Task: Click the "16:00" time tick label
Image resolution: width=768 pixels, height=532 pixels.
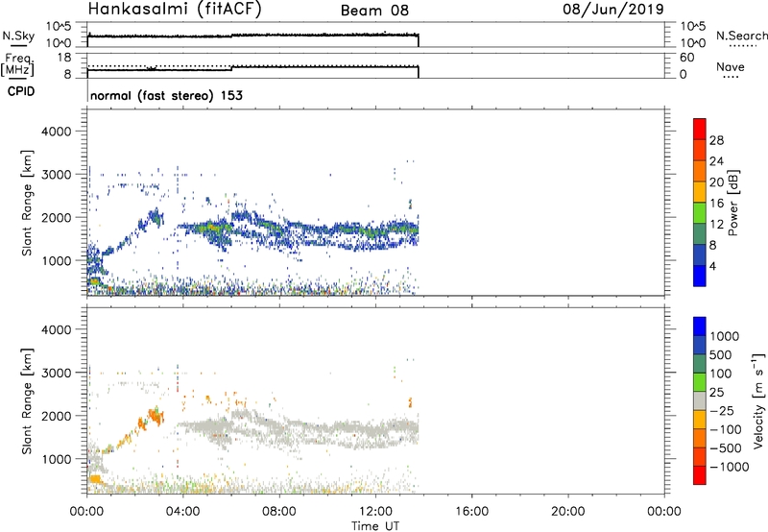Action: point(471,512)
